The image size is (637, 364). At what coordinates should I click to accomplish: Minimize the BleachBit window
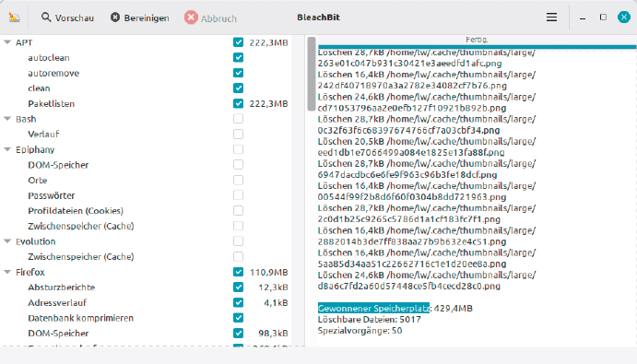coord(583,18)
